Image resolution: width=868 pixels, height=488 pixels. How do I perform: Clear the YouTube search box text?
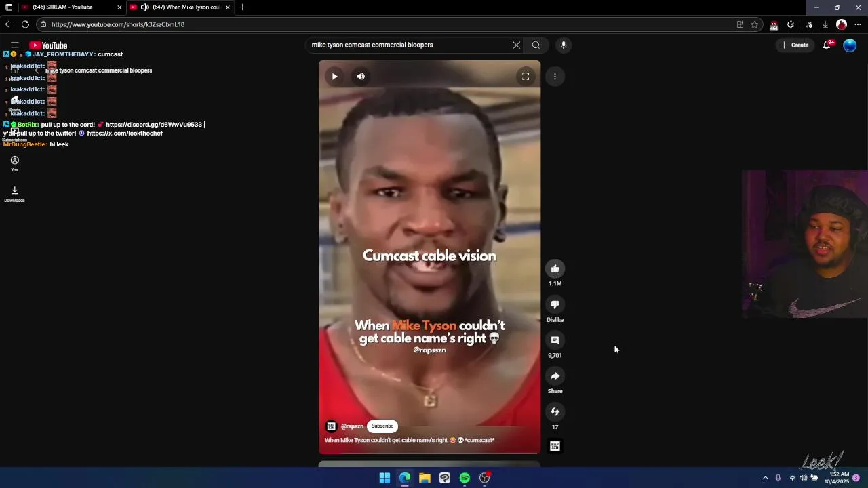pyautogui.click(x=516, y=45)
